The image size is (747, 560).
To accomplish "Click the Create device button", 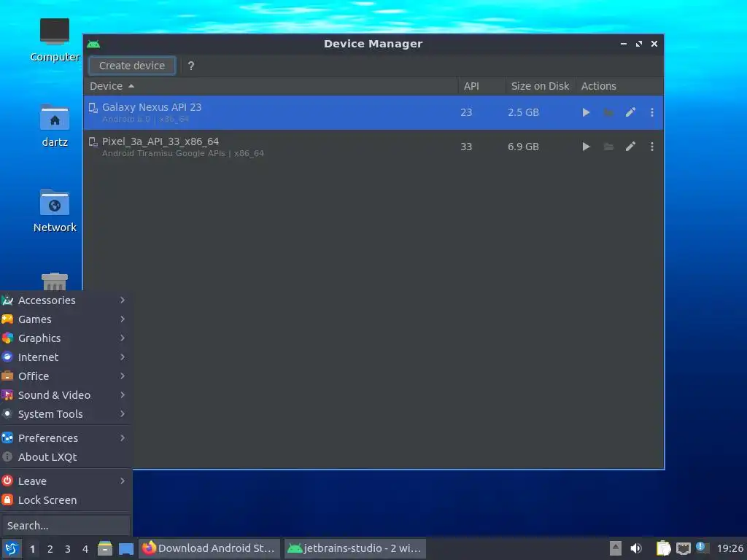I will [132, 66].
